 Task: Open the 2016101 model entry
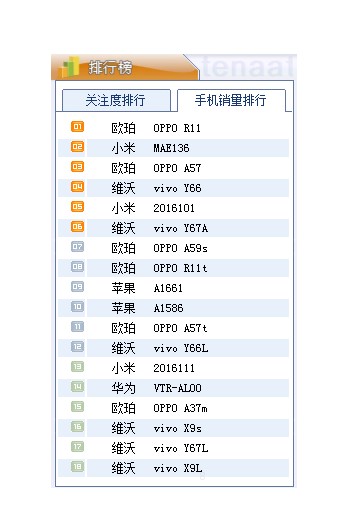[x=174, y=208]
